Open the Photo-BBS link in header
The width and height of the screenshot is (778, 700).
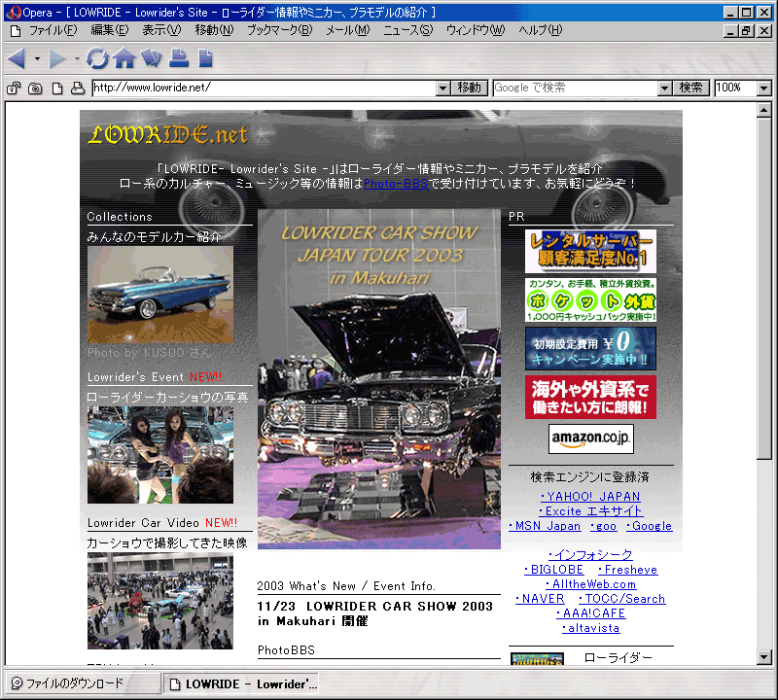click(396, 184)
